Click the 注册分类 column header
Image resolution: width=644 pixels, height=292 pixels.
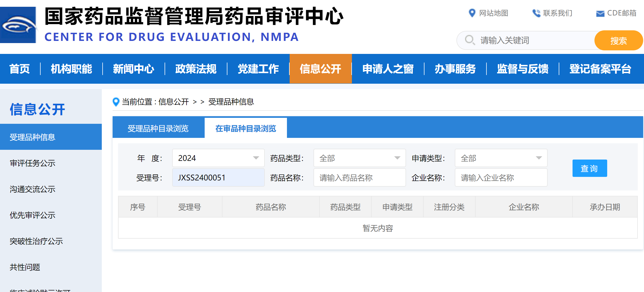click(449, 207)
